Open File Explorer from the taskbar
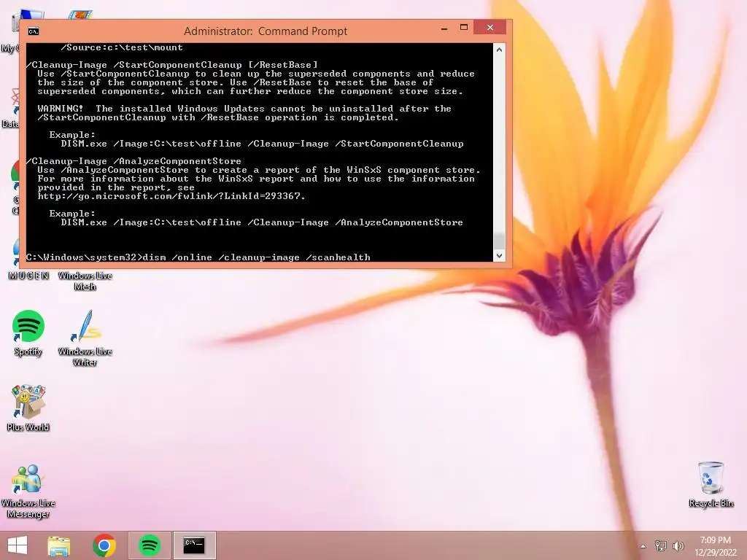The image size is (747, 560). click(59, 545)
